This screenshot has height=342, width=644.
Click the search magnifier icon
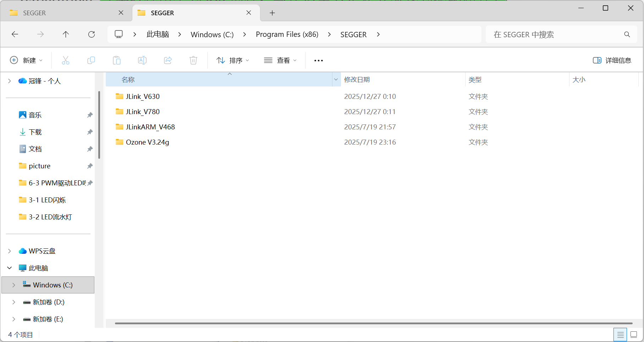click(627, 34)
